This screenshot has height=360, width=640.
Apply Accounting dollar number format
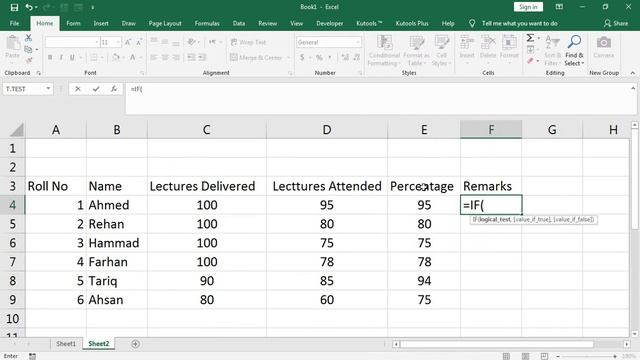click(302, 58)
